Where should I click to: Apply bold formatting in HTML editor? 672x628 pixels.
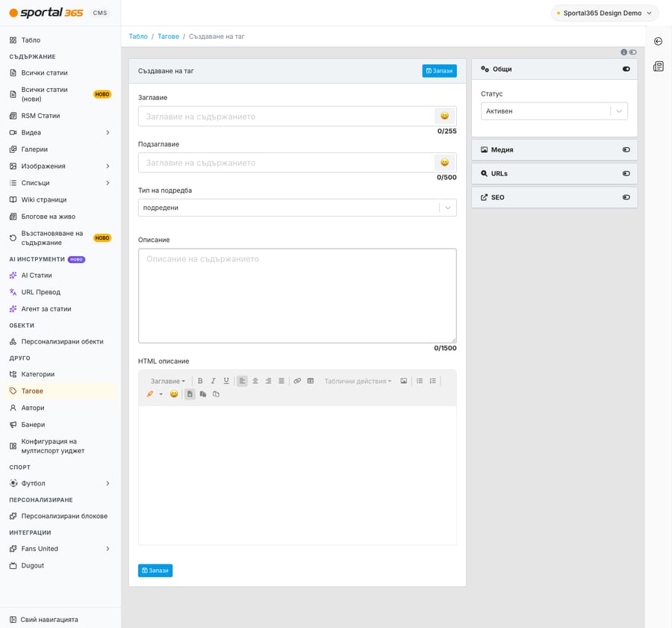(200, 381)
